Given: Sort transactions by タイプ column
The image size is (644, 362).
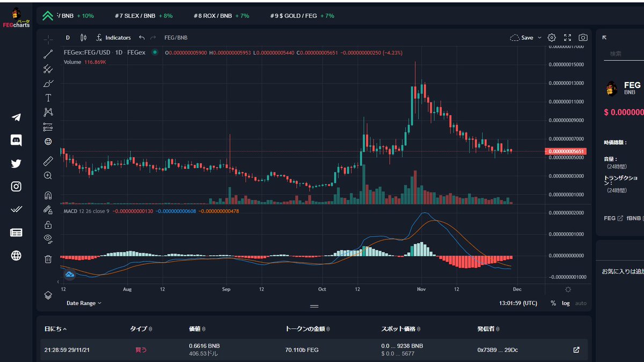Looking at the screenshot, I should 141,329.
